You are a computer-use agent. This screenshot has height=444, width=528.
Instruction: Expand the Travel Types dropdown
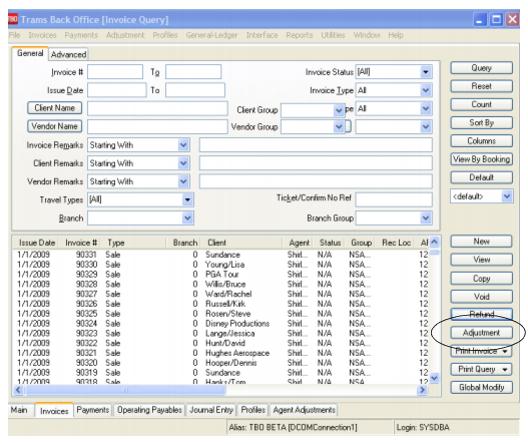click(x=188, y=200)
